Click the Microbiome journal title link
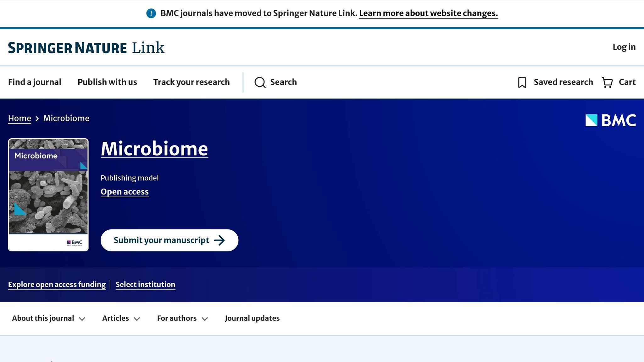The height and width of the screenshot is (362, 644). (154, 148)
